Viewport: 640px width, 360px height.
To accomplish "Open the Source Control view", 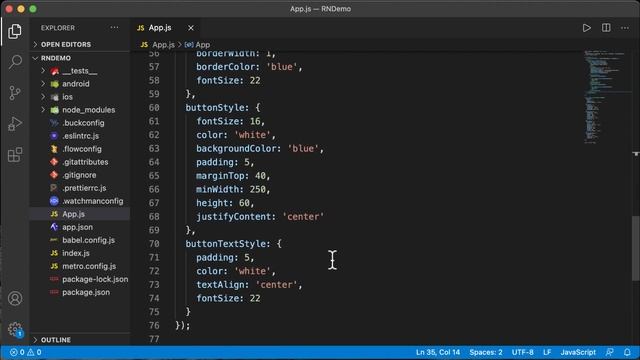I will 15,93.
